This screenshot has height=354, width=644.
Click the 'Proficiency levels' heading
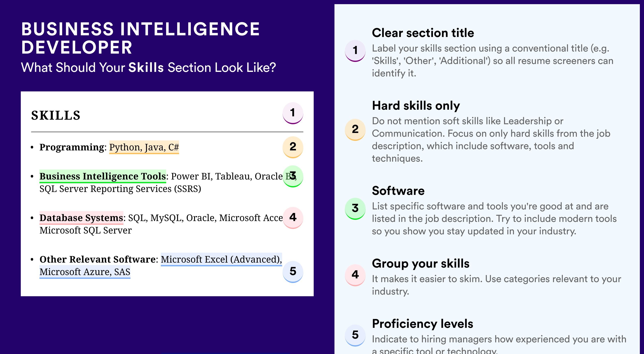[423, 324]
